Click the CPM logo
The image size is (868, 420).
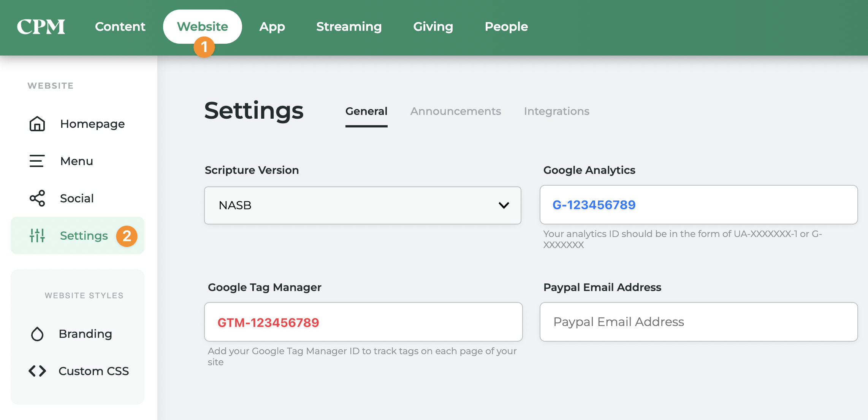pyautogui.click(x=41, y=27)
